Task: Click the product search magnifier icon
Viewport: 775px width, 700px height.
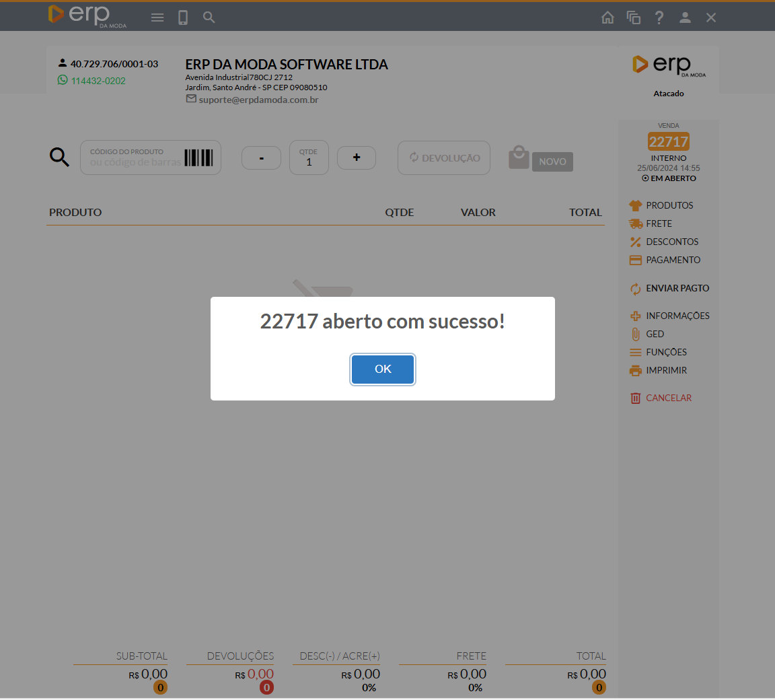Action: pyautogui.click(x=59, y=157)
